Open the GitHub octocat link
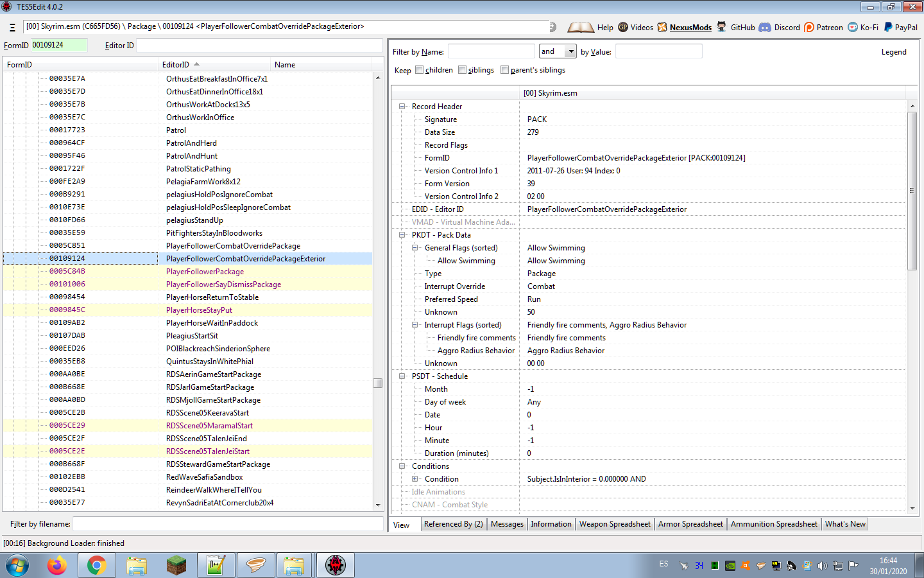924x578 pixels. [x=722, y=27]
